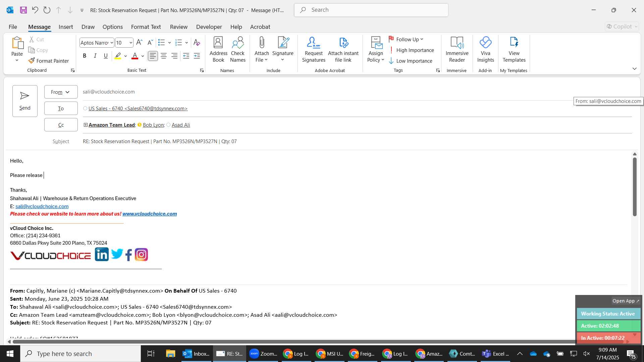Open Twitter bird icon in signature

point(117,254)
